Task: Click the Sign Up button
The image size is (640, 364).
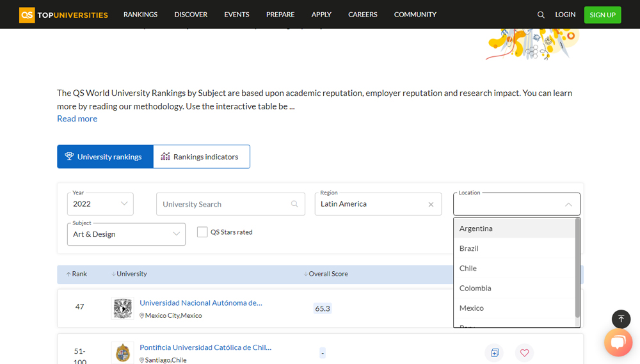Action: (602, 15)
